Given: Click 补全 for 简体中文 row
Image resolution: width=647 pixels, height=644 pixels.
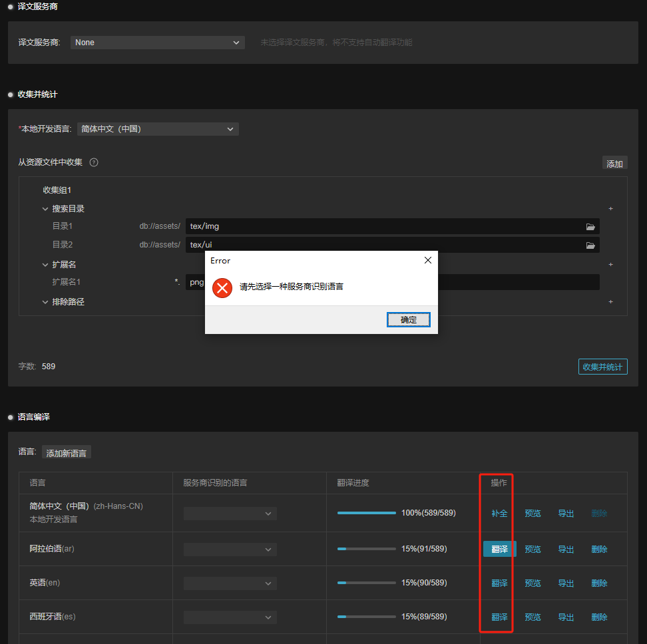Looking at the screenshot, I should click(499, 514).
